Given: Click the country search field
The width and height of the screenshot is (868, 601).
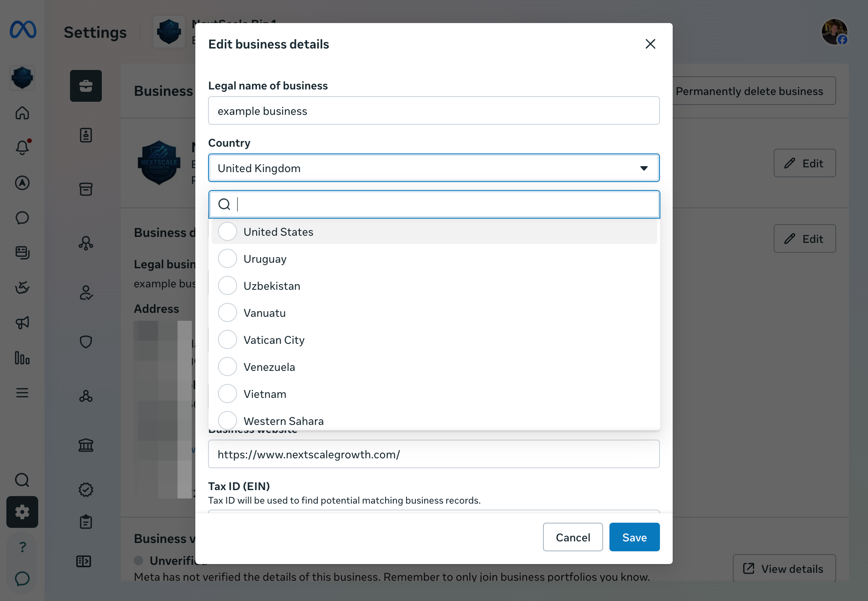Looking at the screenshot, I should (x=434, y=204).
